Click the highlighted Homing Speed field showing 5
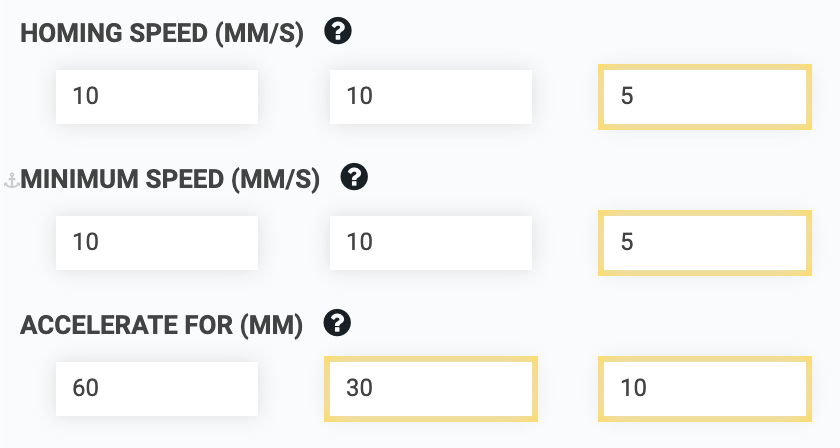Image resolution: width=840 pixels, height=448 pixels. coord(705,97)
